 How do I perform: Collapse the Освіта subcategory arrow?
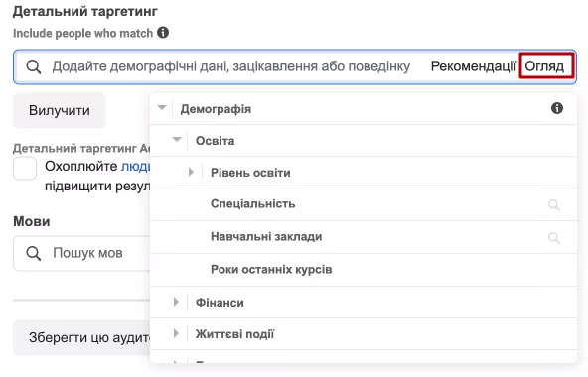click(x=177, y=140)
